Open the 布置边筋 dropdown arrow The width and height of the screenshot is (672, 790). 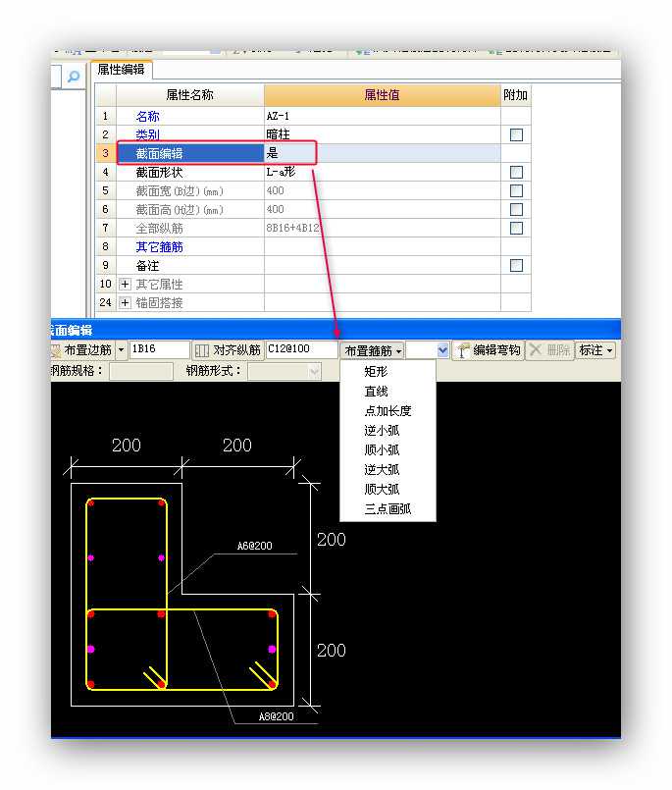(x=122, y=349)
